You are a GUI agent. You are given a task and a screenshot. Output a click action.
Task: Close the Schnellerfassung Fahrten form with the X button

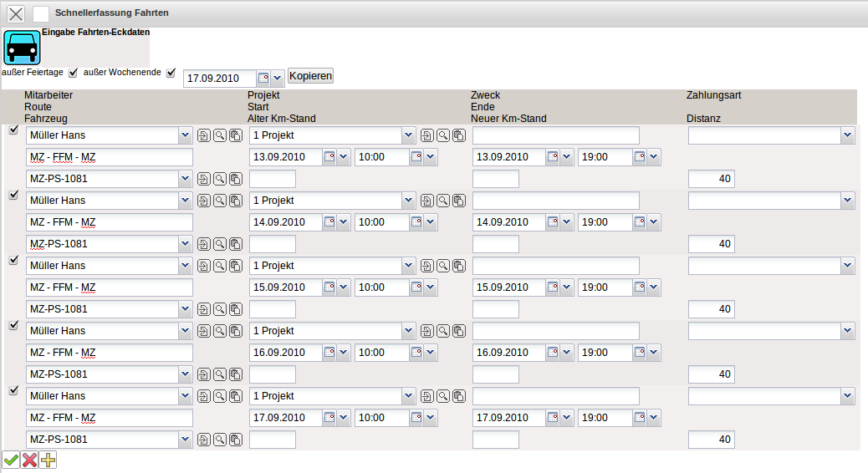tap(15, 13)
